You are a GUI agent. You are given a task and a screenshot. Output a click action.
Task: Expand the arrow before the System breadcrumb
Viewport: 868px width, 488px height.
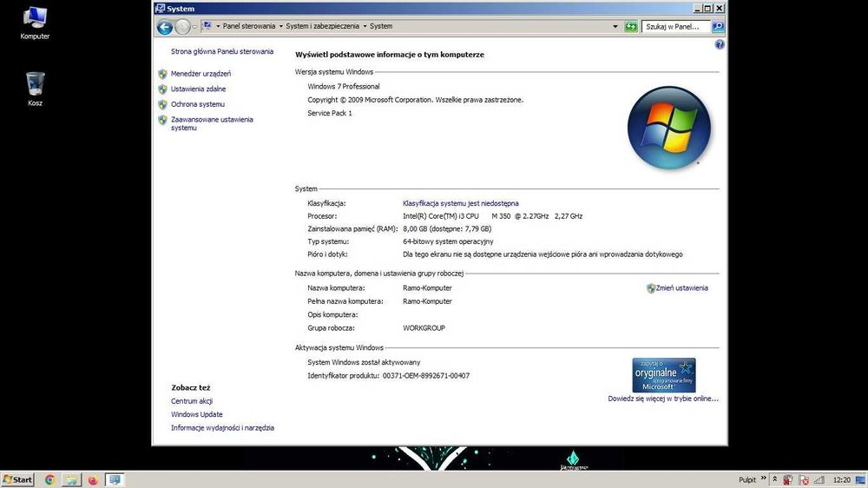pos(365,26)
